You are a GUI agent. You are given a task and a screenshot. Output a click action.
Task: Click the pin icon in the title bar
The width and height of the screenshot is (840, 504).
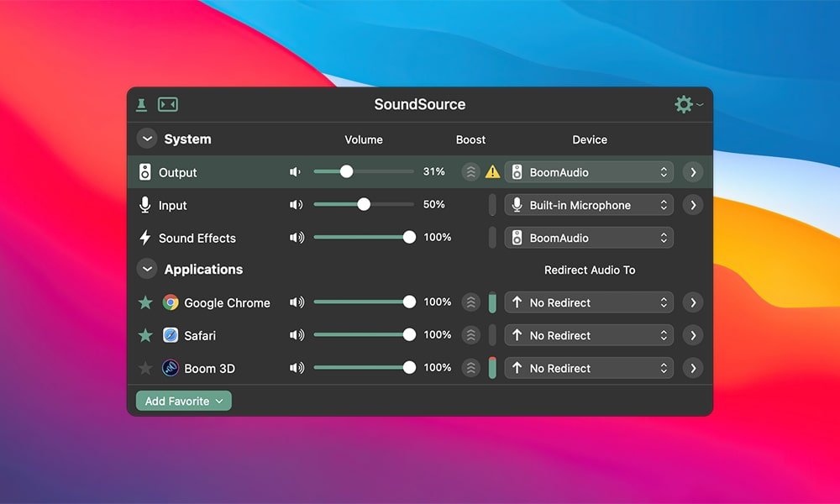click(142, 104)
